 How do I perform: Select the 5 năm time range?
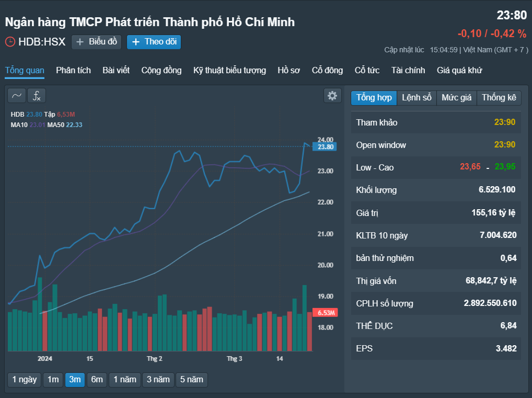192,380
